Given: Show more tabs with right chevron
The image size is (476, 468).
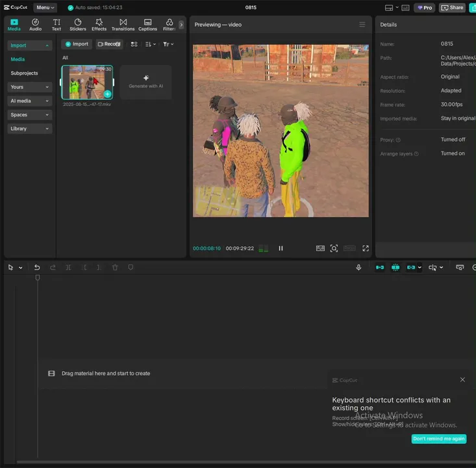Looking at the screenshot, I should pyautogui.click(x=181, y=25).
